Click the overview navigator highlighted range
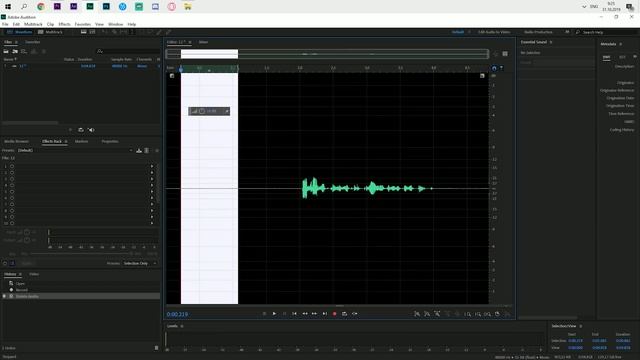 pyautogui.click(x=209, y=54)
